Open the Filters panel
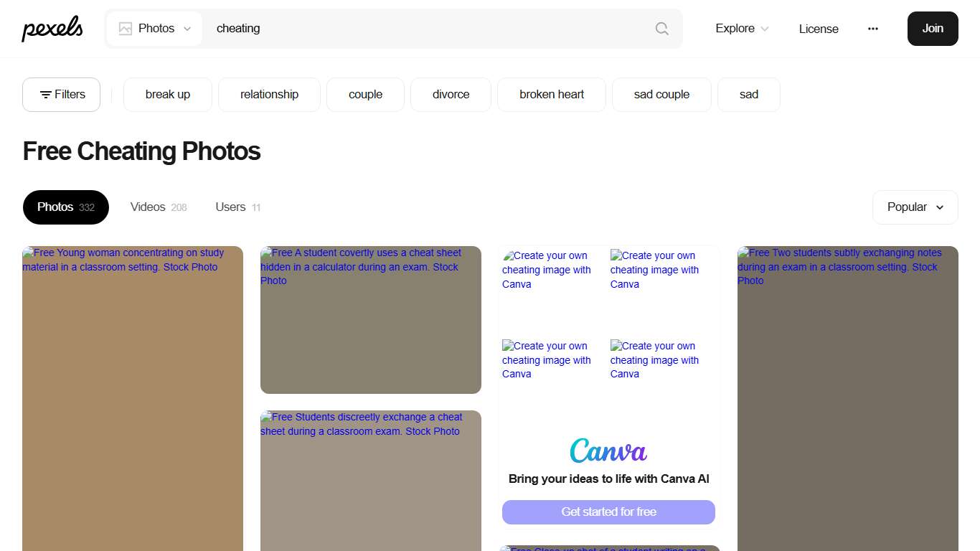980x551 pixels. 62,95
